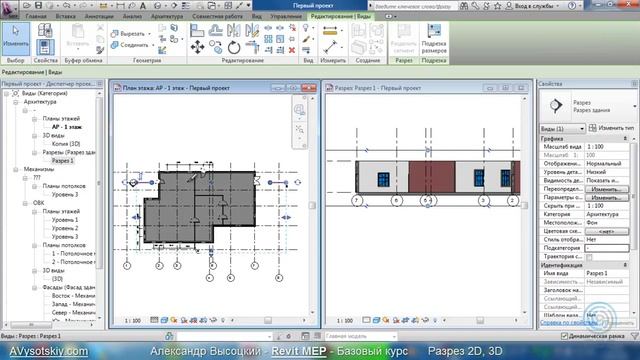This screenshot has width=640, height=360.
Task: Click the Text 'A' icon in quick access toolbar
Action: pyautogui.click(x=143, y=6)
